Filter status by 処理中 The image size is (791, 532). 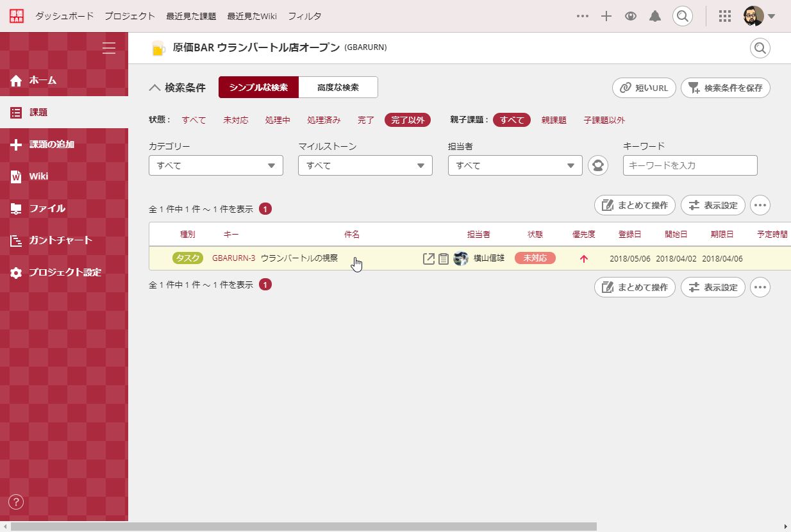pos(278,120)
